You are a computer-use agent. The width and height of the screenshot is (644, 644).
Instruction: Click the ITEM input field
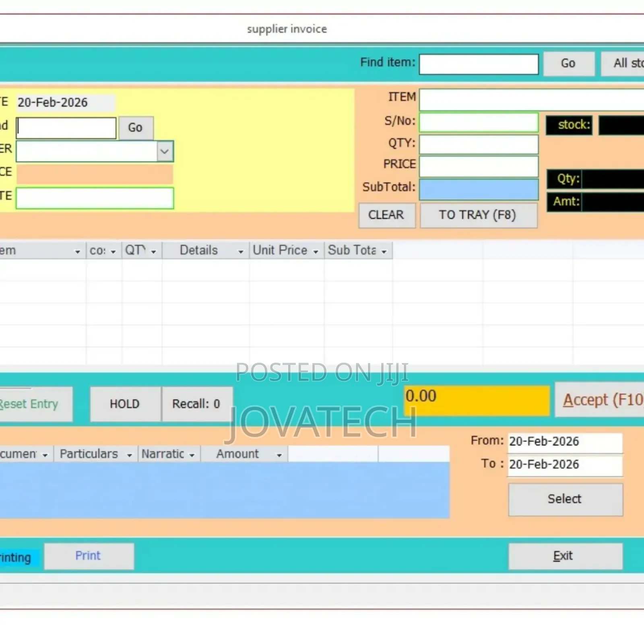[x=531, y=99]
